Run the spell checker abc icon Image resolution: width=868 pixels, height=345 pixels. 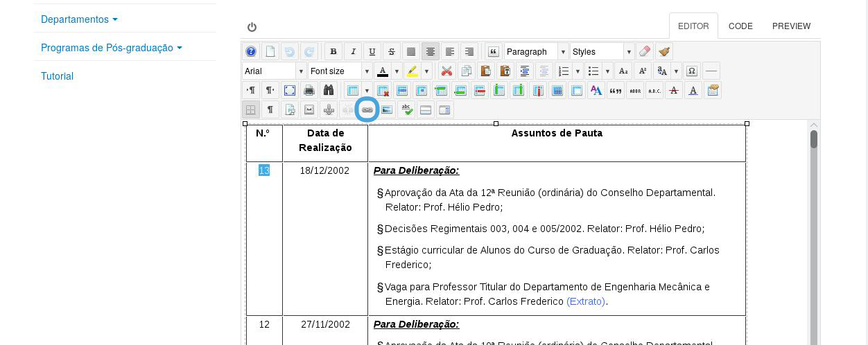click(407, 109)
